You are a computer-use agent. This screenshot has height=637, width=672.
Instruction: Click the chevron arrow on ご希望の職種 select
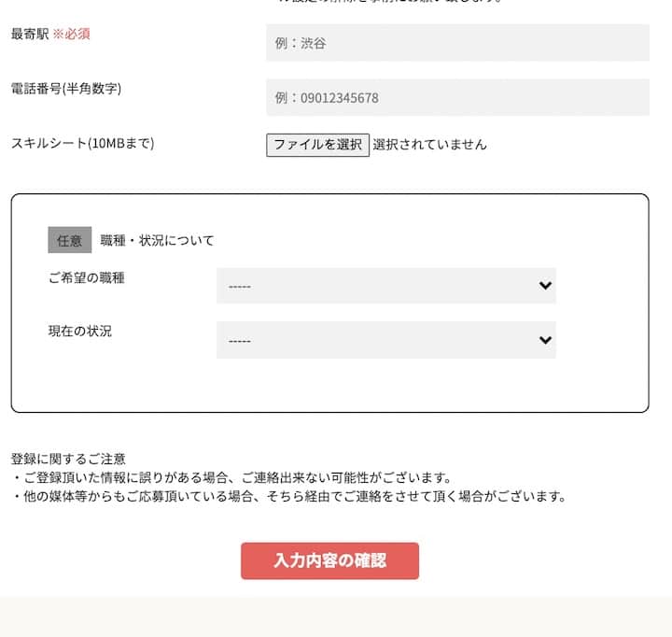(545, 286)
